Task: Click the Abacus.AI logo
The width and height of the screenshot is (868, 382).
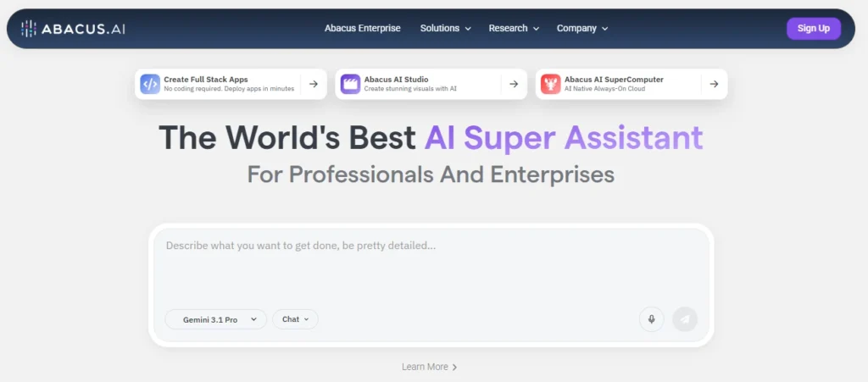Action: pyautogui.click(x=73, y=29)
